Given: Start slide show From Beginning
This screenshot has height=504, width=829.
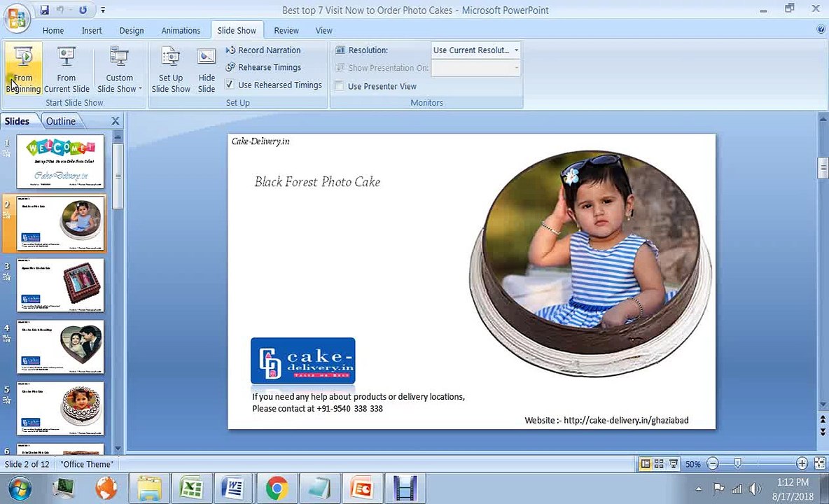Looking at the screenshot, I should point(23,70).
